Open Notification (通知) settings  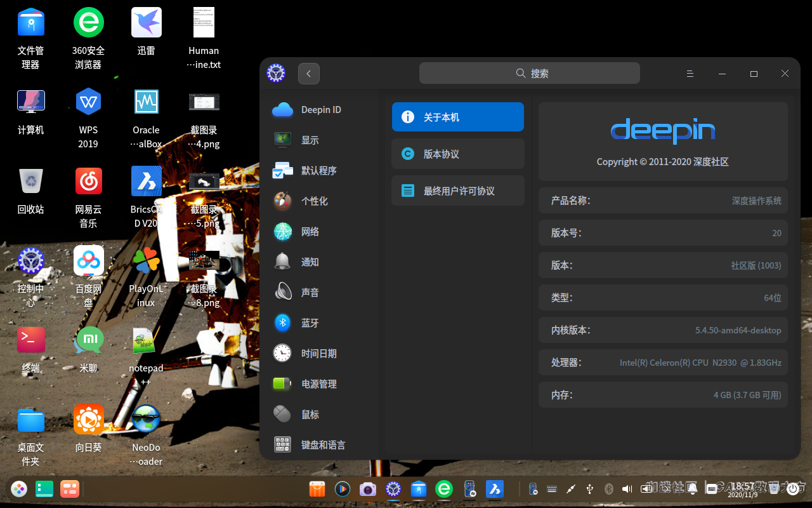pyautogui.click(x=310, y=262)
